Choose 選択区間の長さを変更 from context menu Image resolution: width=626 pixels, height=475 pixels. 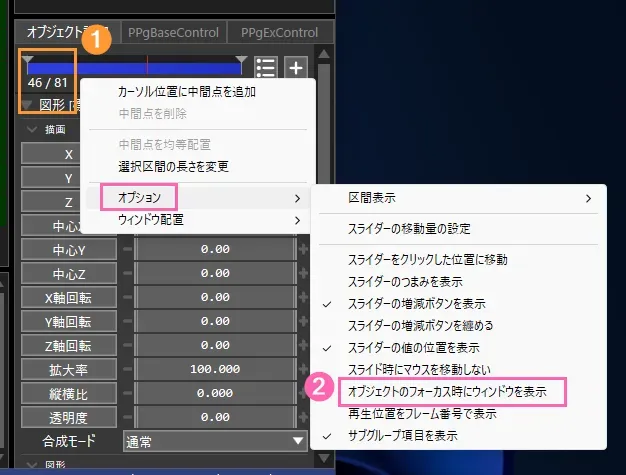tap(174, 166)
